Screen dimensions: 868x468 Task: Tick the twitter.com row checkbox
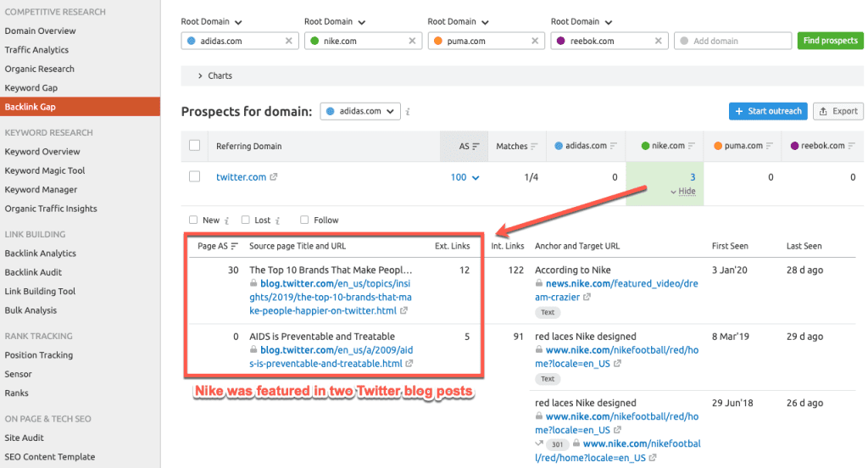tap(195, 176)
